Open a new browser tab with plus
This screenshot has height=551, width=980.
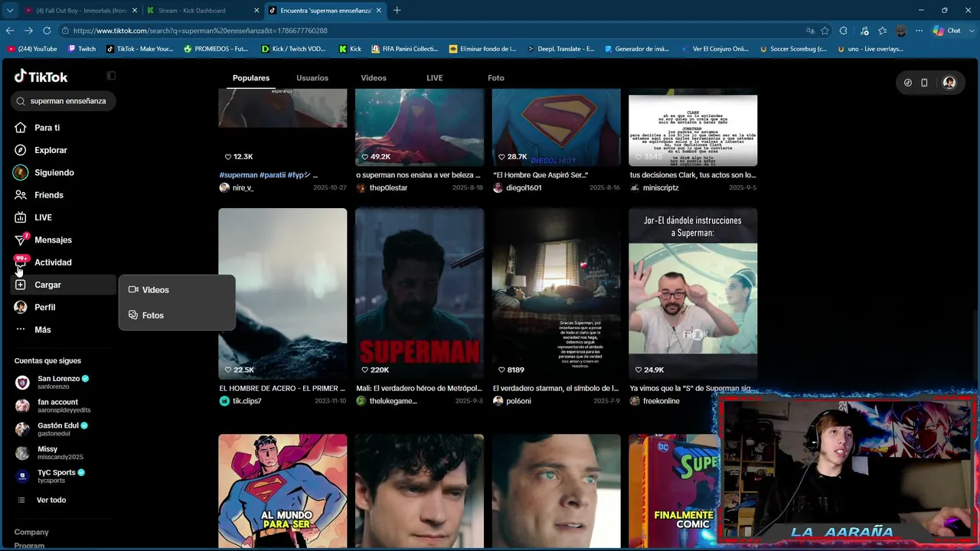[x=397, y=11]
